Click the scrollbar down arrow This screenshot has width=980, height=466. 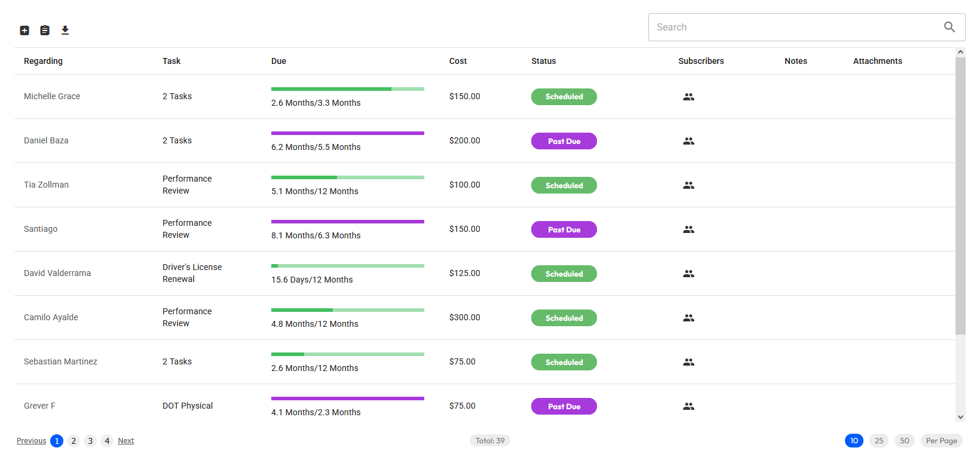pos(960,417)
